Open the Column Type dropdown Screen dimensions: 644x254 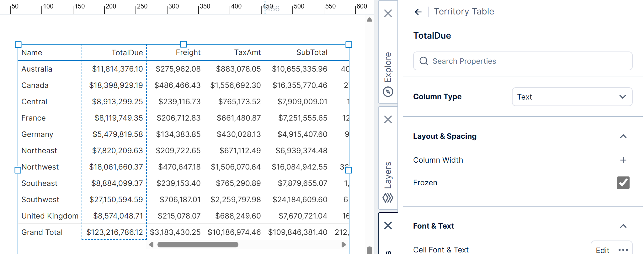[x=572, y=97]
